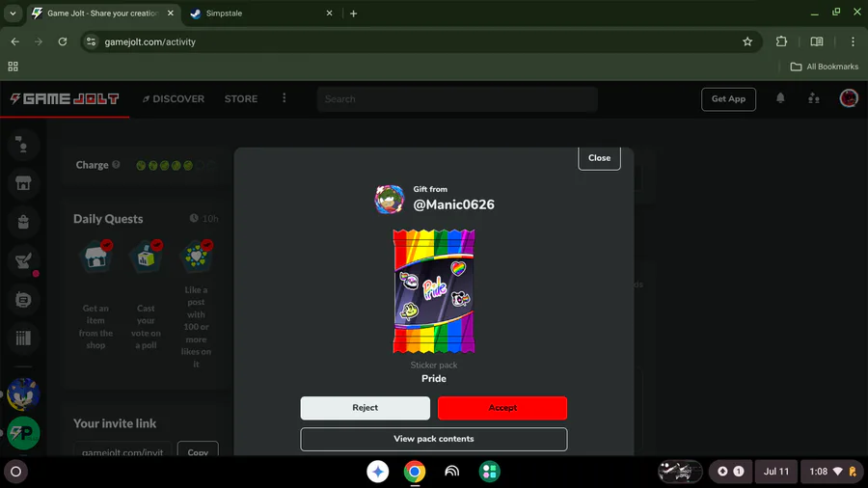Open the All Bookmarks folder

click(x=825, y=67)
